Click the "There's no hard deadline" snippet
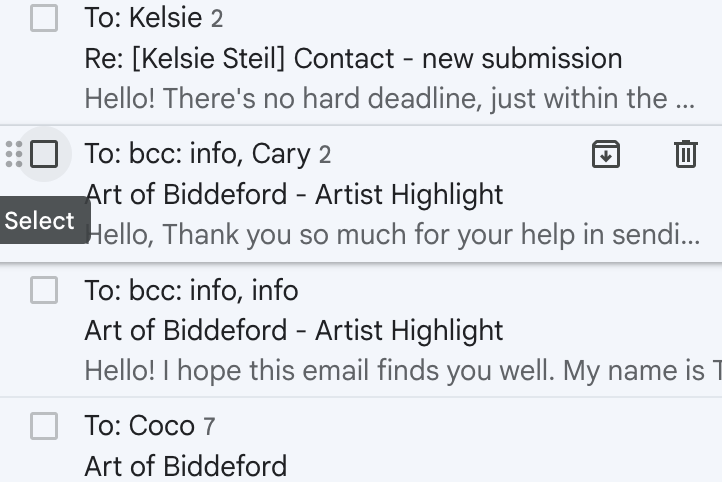The width and height of the screenshot is (722, 482). pos(389,98)
